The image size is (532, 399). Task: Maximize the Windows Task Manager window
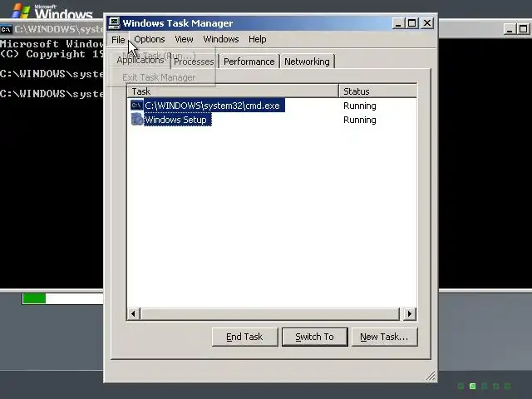[412, 23]
